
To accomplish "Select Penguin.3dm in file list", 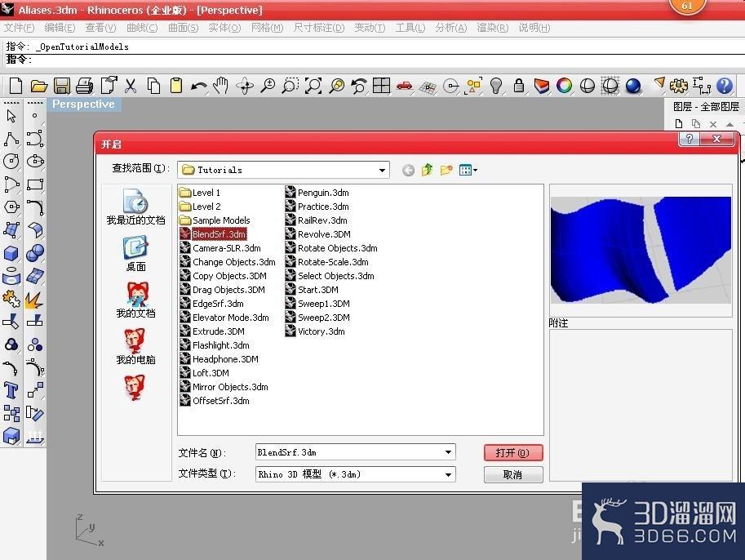I will tap(317, 193).
